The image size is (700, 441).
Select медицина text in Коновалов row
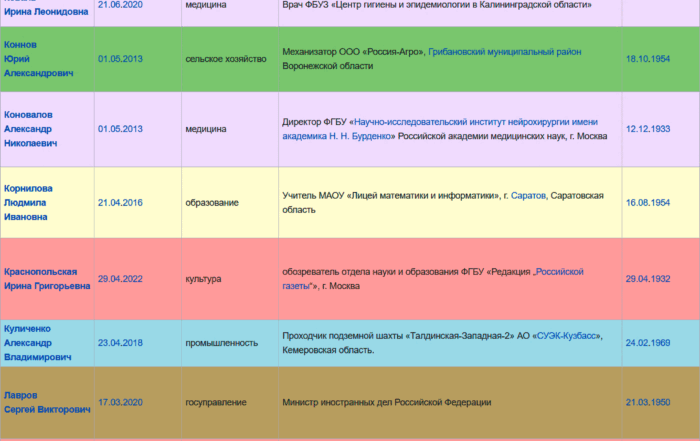tap(206, 129)
